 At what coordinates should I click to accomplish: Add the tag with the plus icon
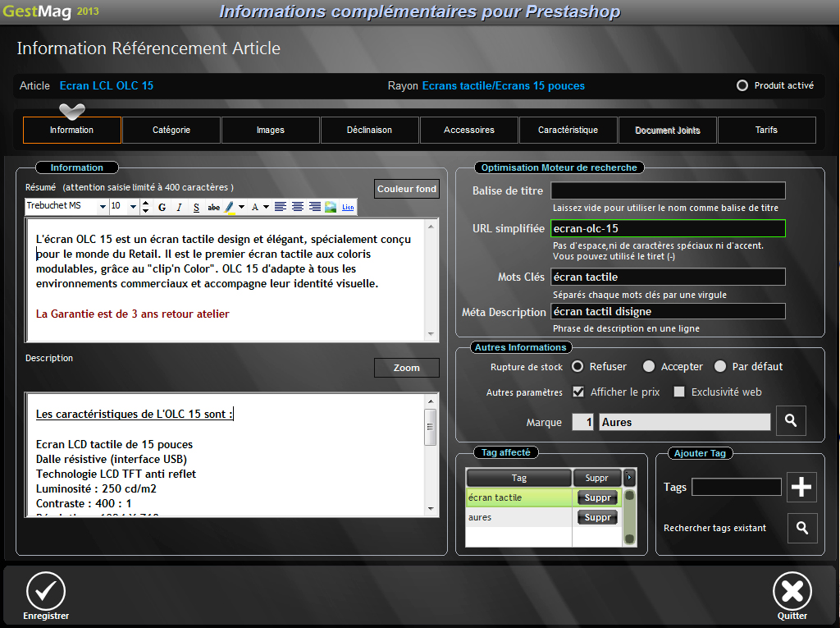pyautogui.click(x=801, y=487)
